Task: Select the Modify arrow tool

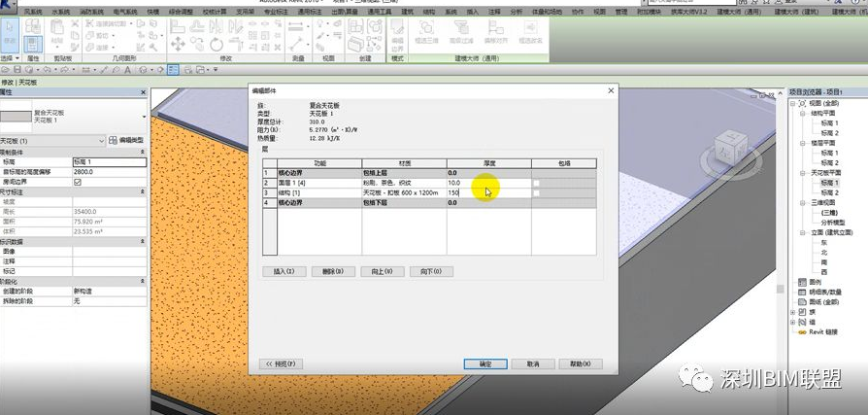Action: [x=10, y=34]
